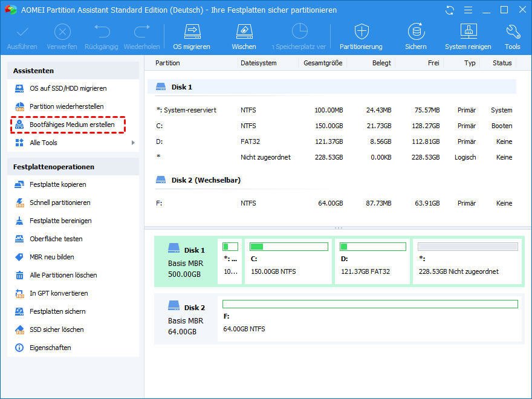
Task: Select the D: 121.37GB FAT32 block
Action: tap(372, 261)
